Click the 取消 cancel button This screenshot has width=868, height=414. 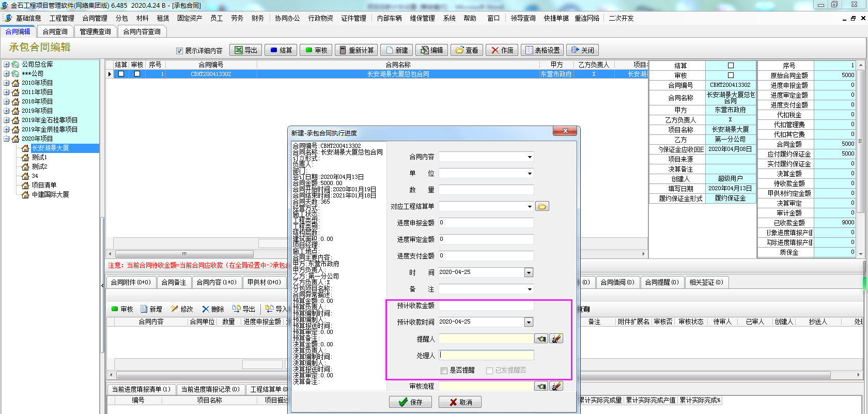click(460, 402)
